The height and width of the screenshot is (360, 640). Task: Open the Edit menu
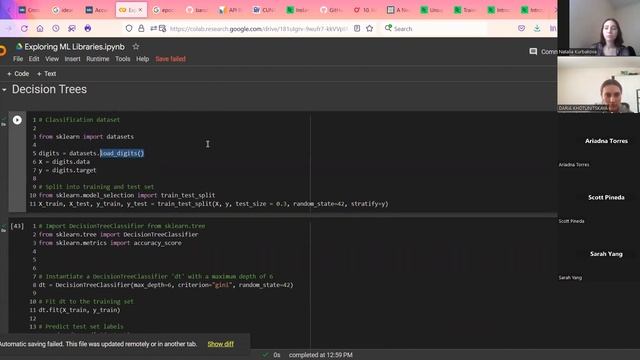pos(34,59)
